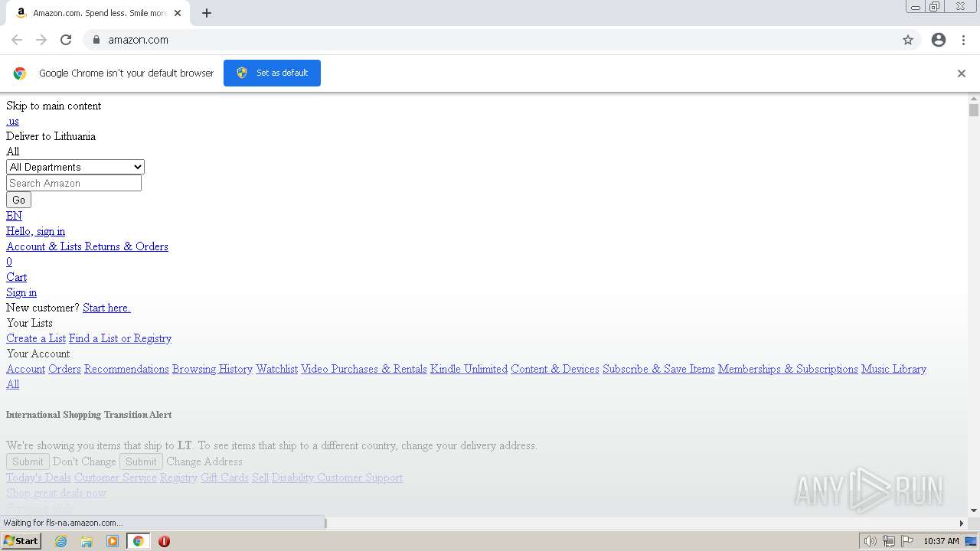The width and height of the screenshot is (980, 551).
Task: Open the Sell link
Action: [x=260, y=478]
